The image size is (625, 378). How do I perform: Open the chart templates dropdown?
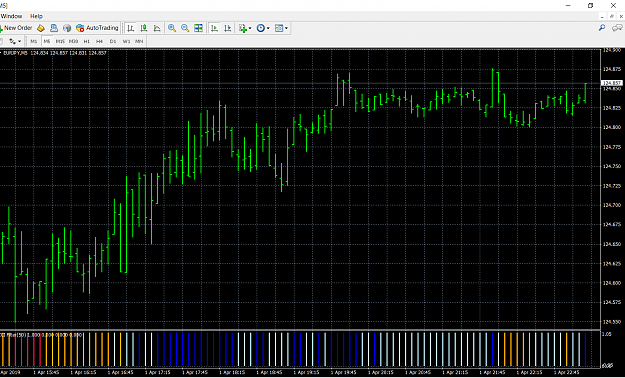tap(281, 28)
